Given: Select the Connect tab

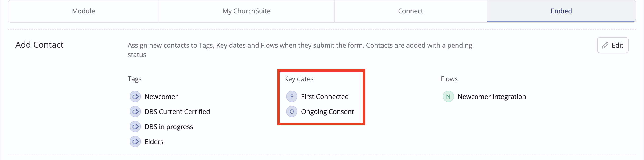Looking at the screenshot, I should pyautogui.click(x=410, y=11).
